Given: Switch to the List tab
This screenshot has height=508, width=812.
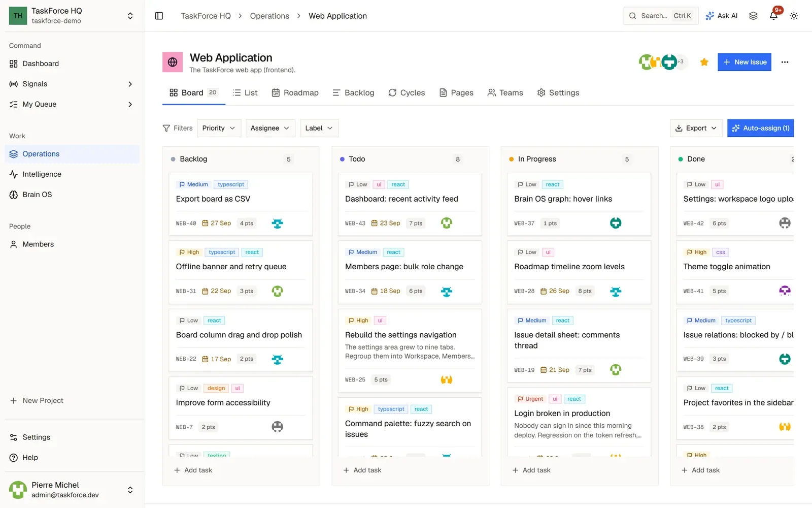Looking at the screenshot, I should (x=245, y=92).
